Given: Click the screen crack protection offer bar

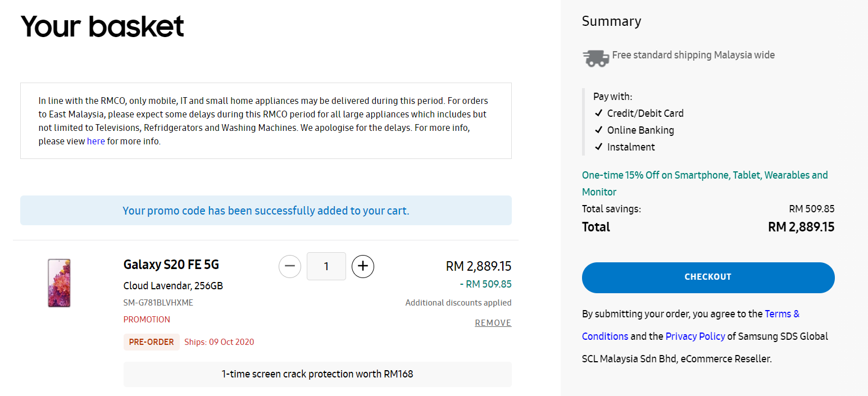Looking at the screenshot, I should [317, 374].
